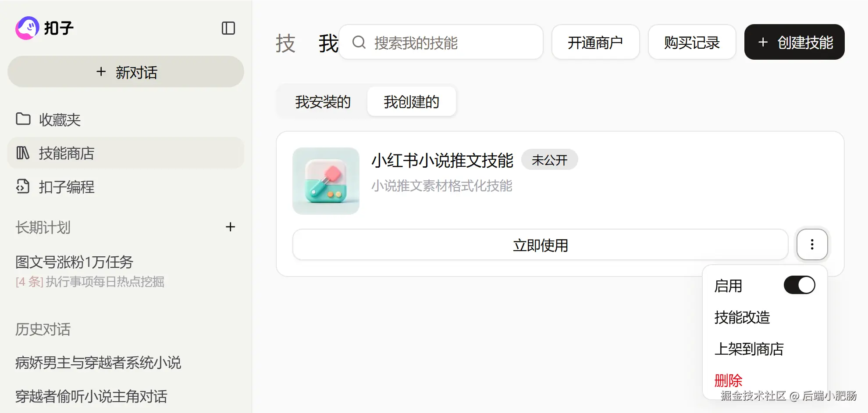This screenshot has width=868, height=413.
Task: Switch to the 我创建的 tab
Action: (x=411, y=102)
